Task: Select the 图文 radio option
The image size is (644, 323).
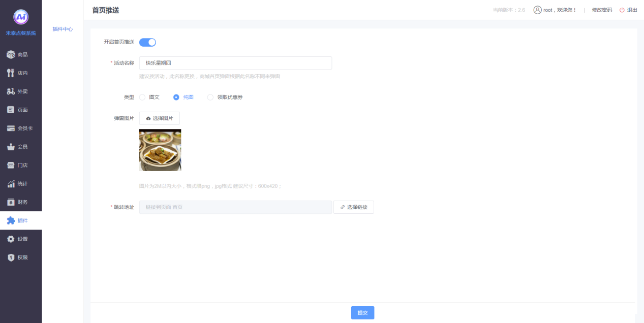Action: 142,97
